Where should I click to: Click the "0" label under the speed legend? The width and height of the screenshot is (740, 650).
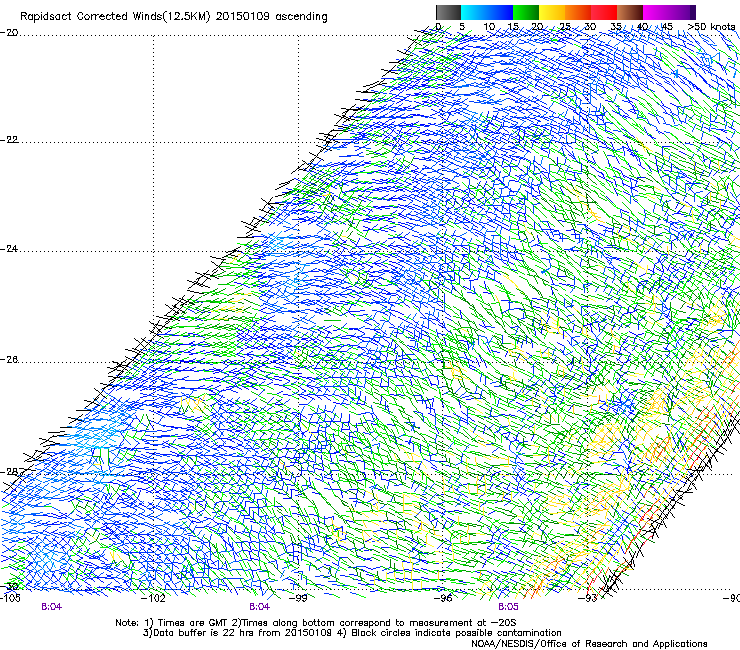[x=438, y=27]
